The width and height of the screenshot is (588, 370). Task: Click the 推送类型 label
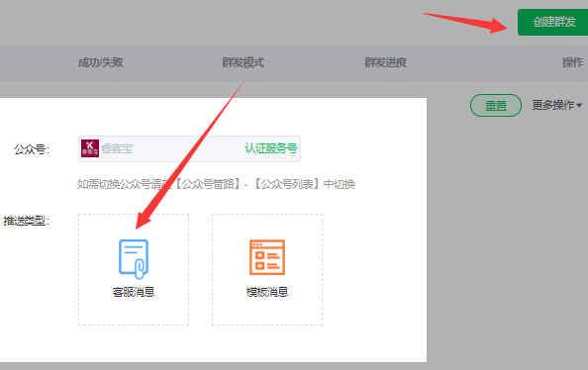coord(27,221)
